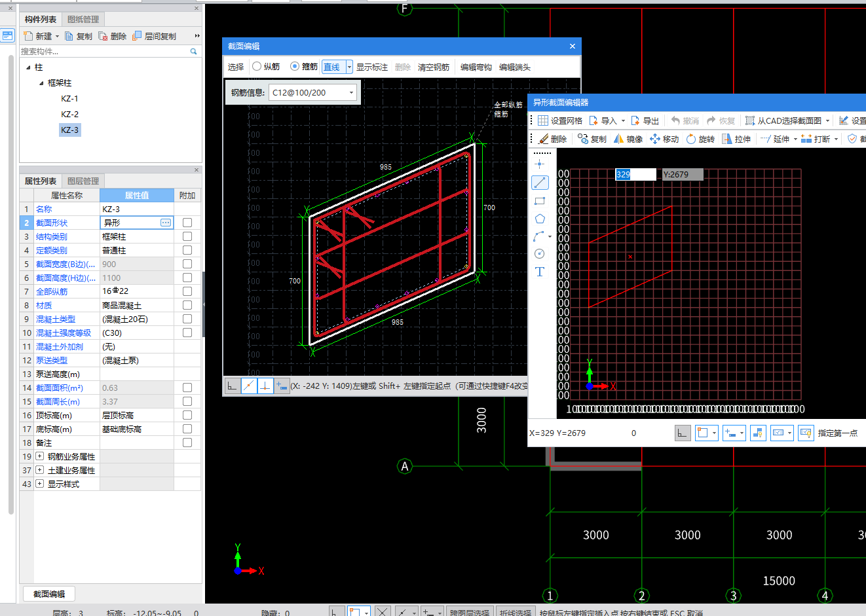Select the arc drawing tool
The image size is (866, 616).
point(538,236)
